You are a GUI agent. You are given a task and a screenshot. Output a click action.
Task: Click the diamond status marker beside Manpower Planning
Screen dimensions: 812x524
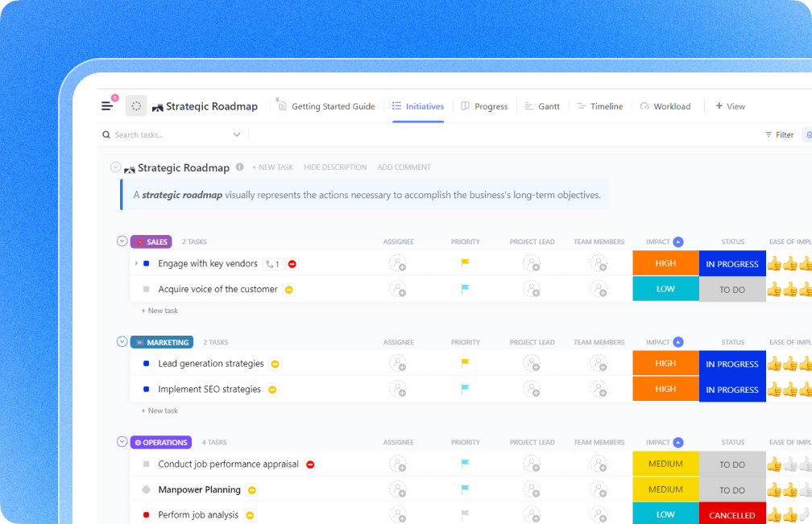(145, 489)
